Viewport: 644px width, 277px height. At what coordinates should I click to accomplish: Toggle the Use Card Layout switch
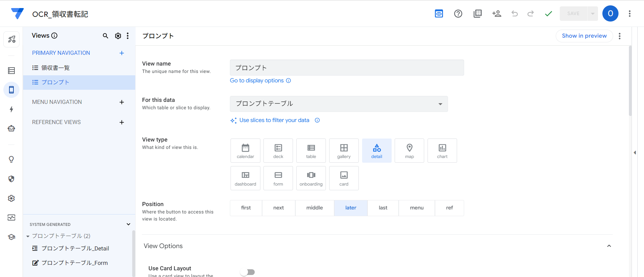click(x=248, y=272)
